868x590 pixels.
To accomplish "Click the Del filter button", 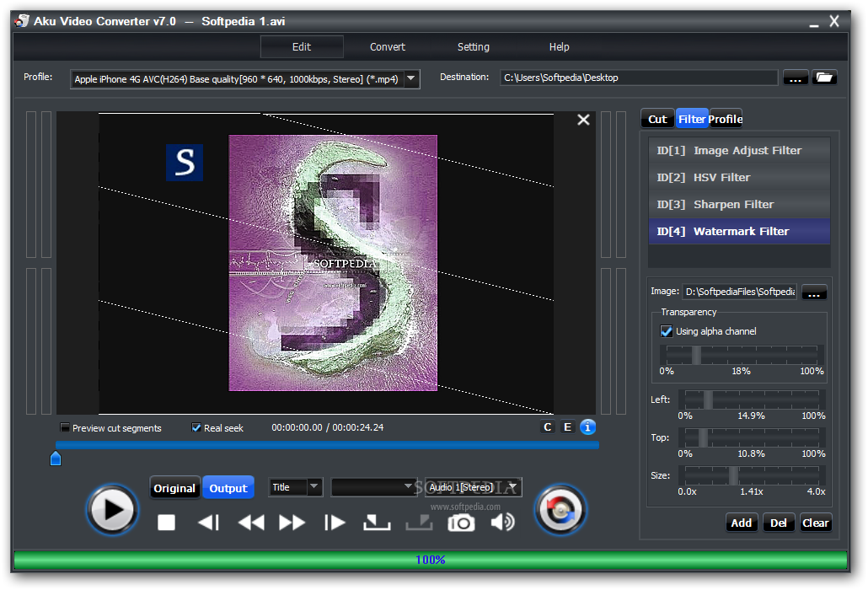I will (779, 523).
